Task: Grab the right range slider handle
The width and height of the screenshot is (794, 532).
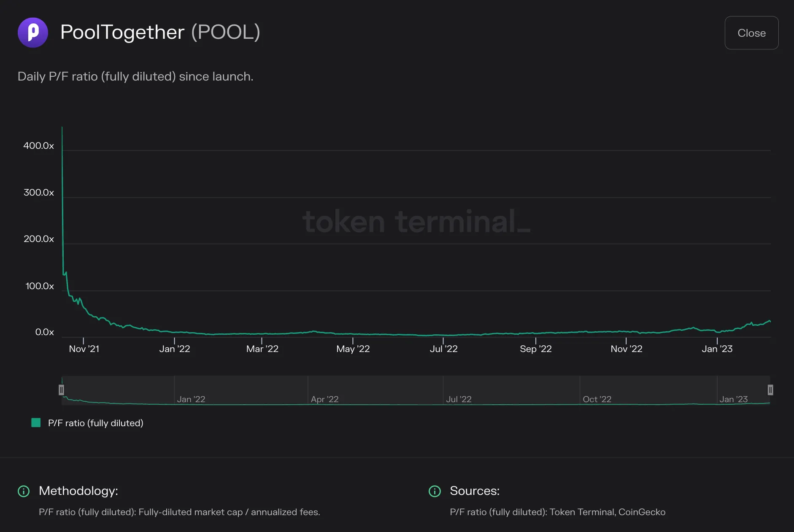Action: coord(770,390)
